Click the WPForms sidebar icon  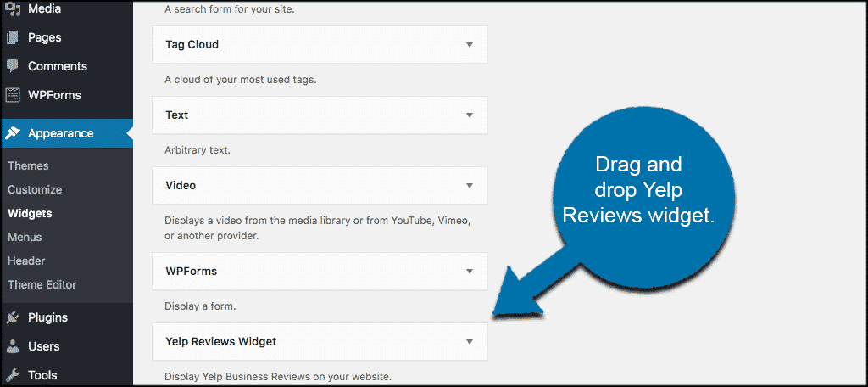pos(12,95)
